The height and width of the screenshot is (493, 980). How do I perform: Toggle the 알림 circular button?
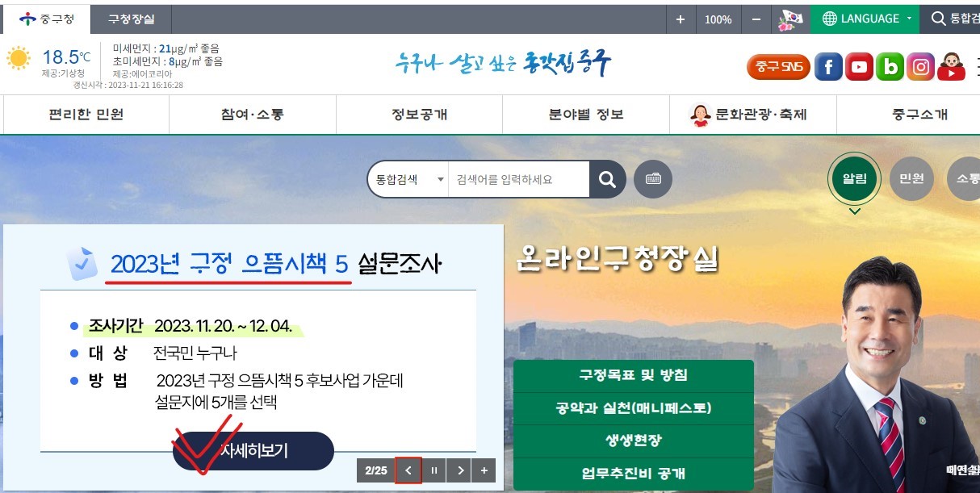pyautogui.click(x=855, y=179)
